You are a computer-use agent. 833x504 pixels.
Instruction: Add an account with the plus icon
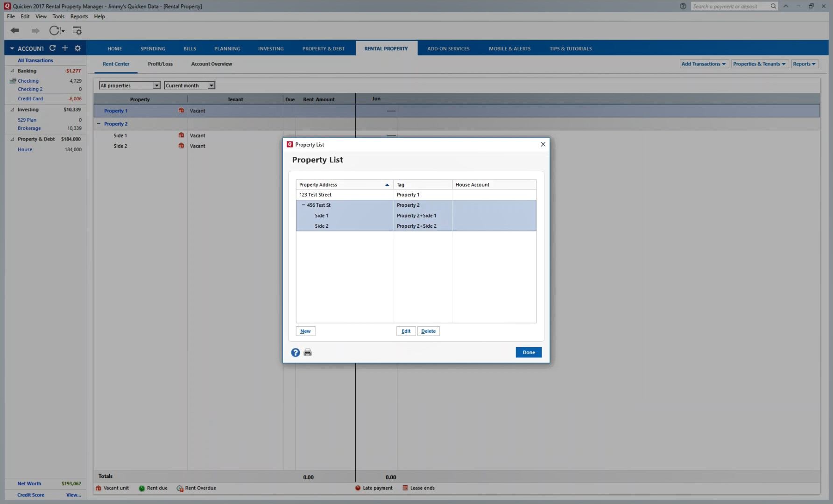(65, 48)
